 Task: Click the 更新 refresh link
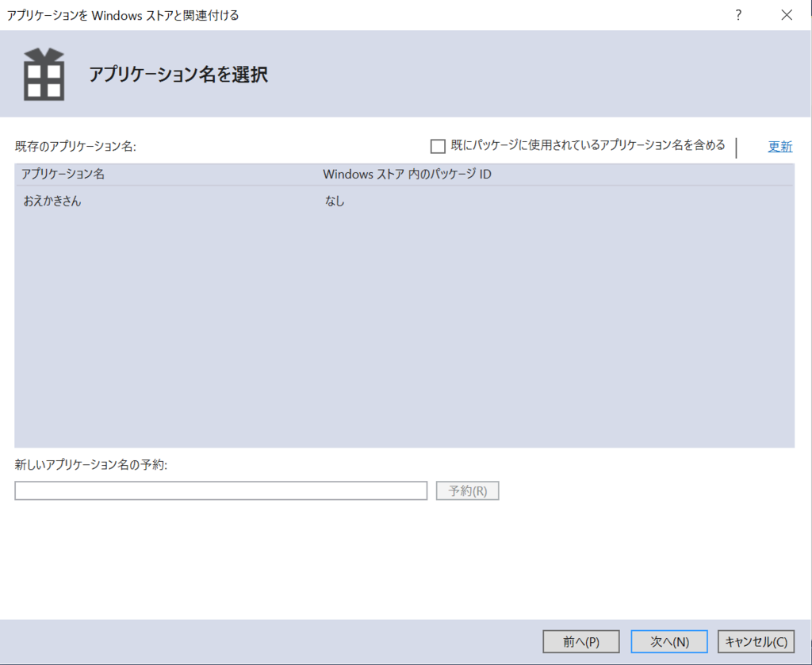pos(780,146)
